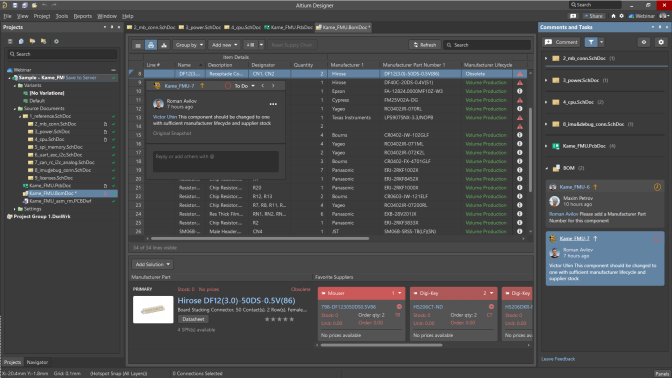
Task: Click the Open project folder icon in Projects toolbar
Action: [32, 42]
